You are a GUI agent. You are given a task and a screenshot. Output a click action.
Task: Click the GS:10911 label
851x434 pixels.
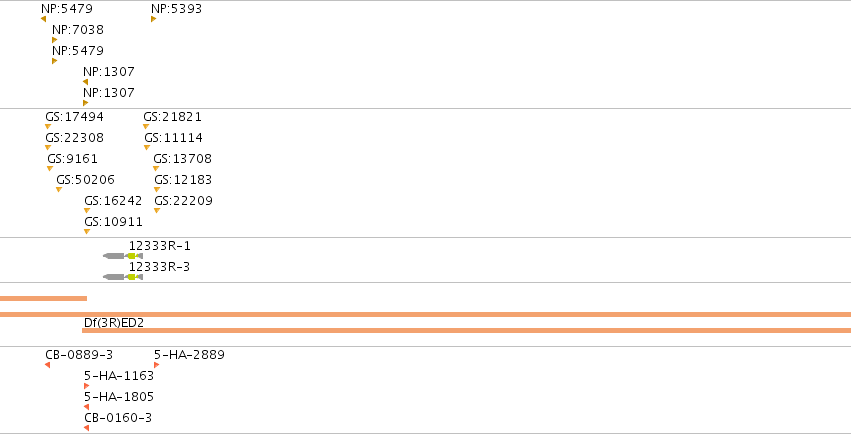pos(113,222)
